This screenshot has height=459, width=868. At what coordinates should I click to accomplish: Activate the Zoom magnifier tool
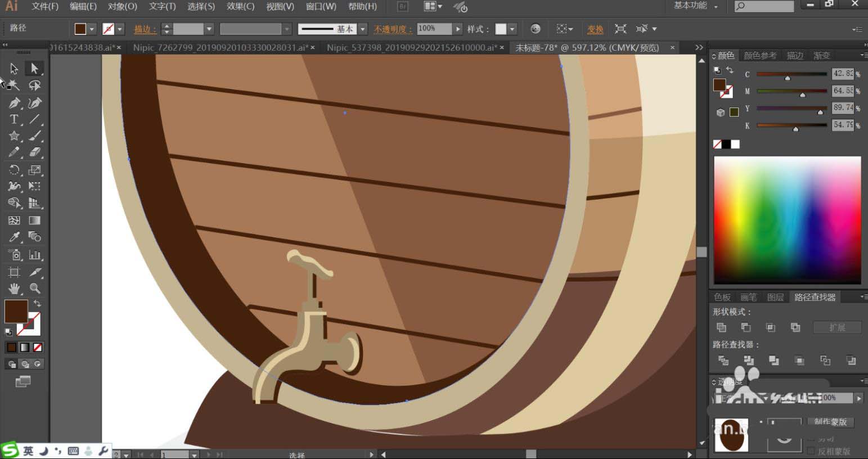tap(34, 289)
